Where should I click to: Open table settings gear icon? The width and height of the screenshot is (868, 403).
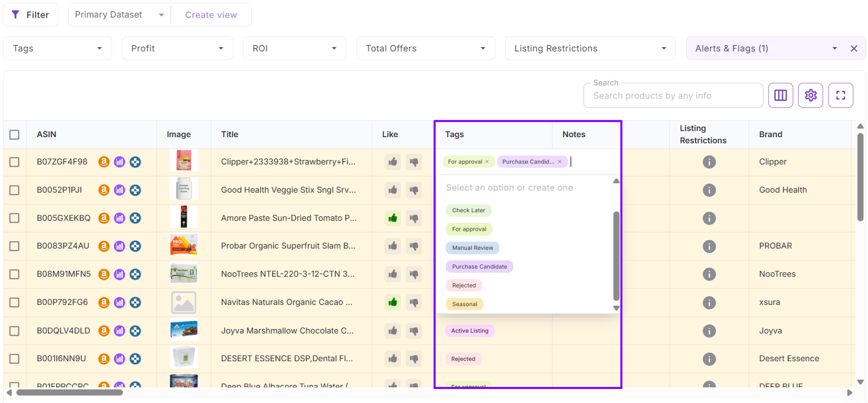[810, 95]
